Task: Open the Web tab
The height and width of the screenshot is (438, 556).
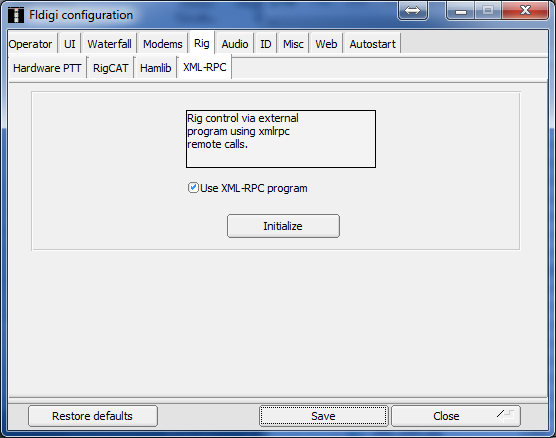Action: [x=326, y=44]
